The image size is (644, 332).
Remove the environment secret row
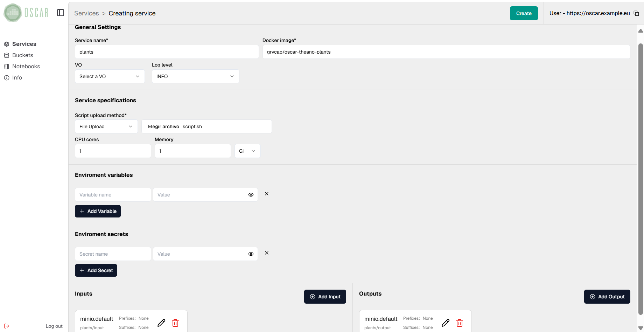[x=267, y=253]
